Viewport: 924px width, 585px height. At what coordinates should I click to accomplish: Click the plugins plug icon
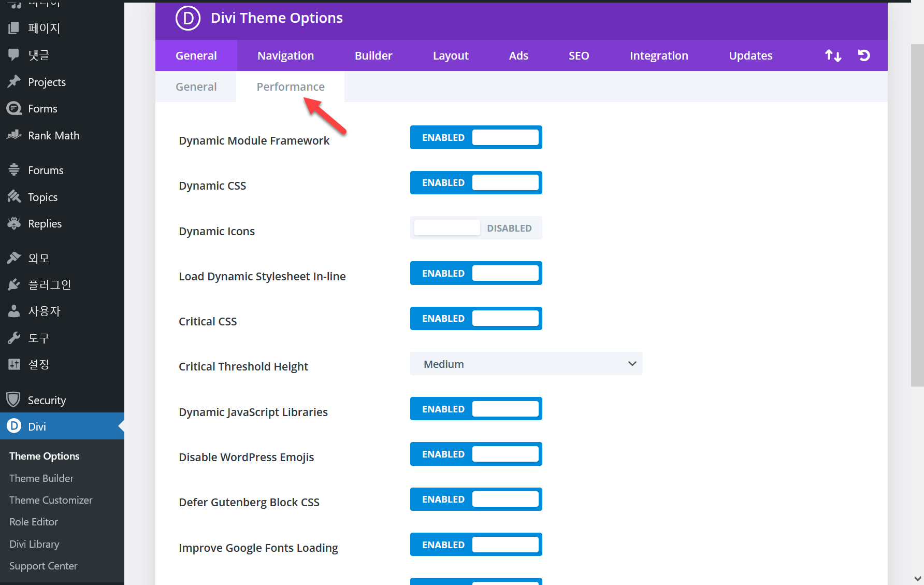point(14,284)
